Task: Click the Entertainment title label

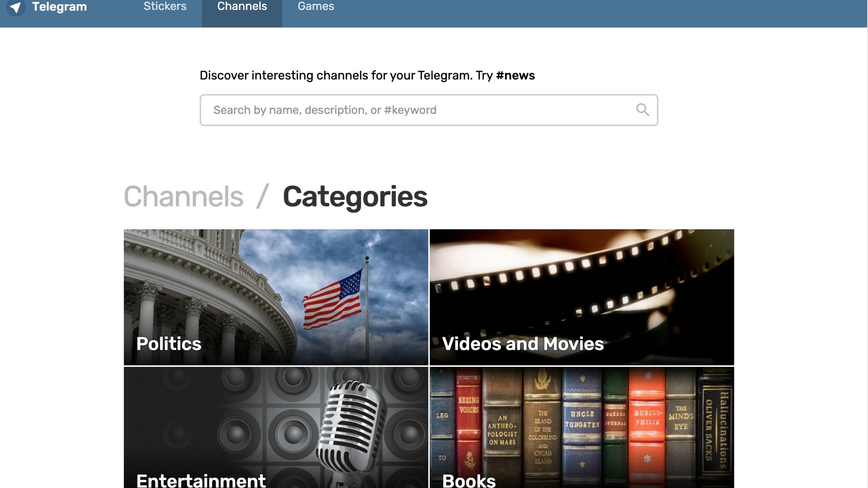Action: click(x=201, y=480)
